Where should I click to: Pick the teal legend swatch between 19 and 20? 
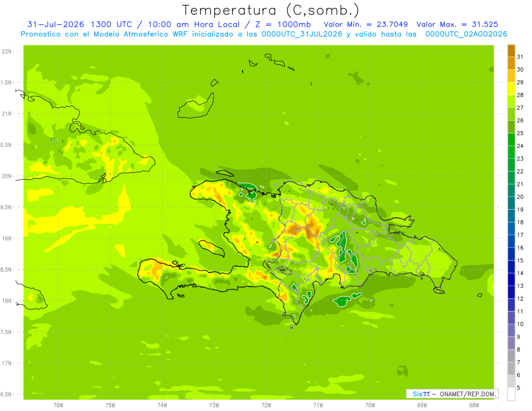pyautogui.click(x=511, y=203)
